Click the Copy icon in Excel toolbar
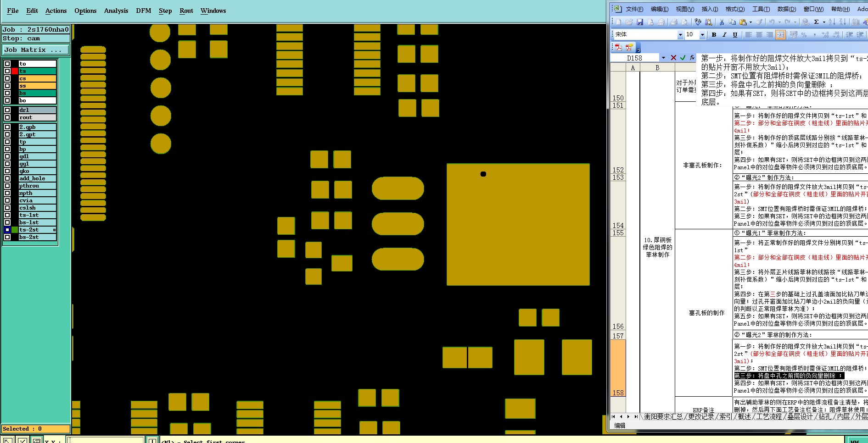 coord(732,22)
